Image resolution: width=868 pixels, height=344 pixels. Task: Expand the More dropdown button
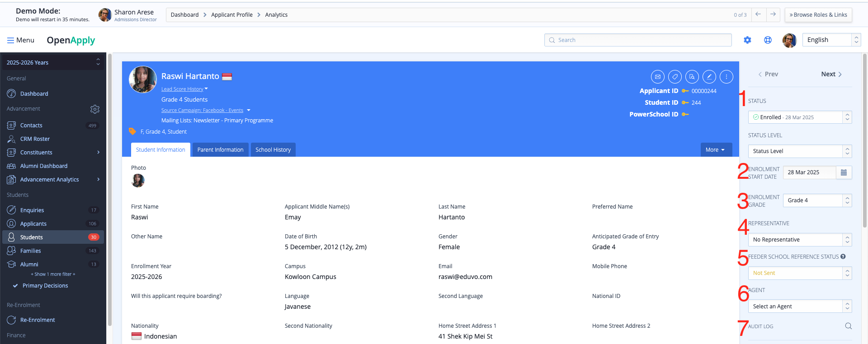click(x=716, y=150)
